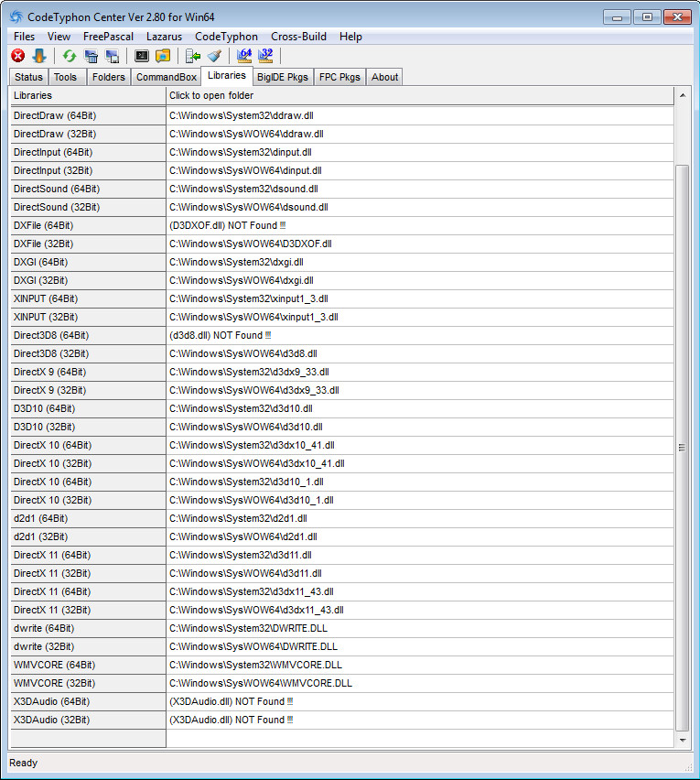Click the 'D3D10 (64Bit)' row label
Image resolution: width=700 pixels, height=780 pixels.
tap(88, 408)
